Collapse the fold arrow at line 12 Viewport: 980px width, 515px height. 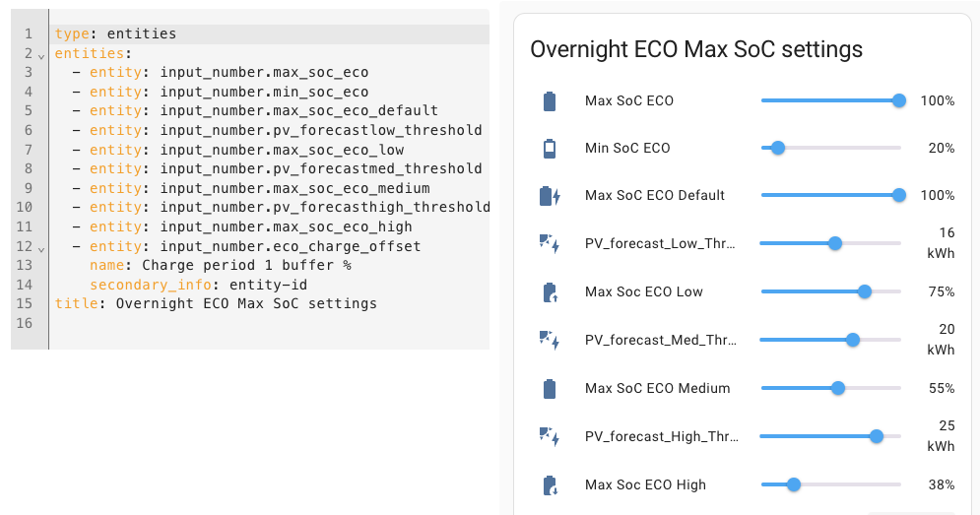(x=41, y=247)
